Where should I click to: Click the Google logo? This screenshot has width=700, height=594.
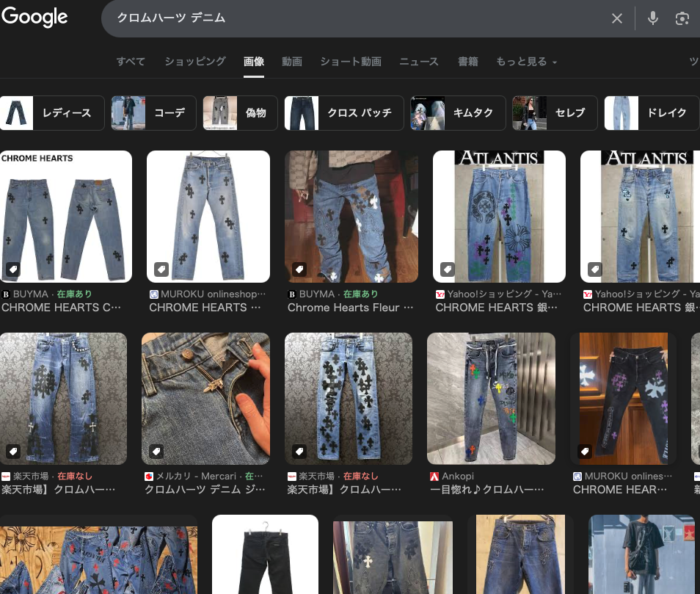coord(34,17)
